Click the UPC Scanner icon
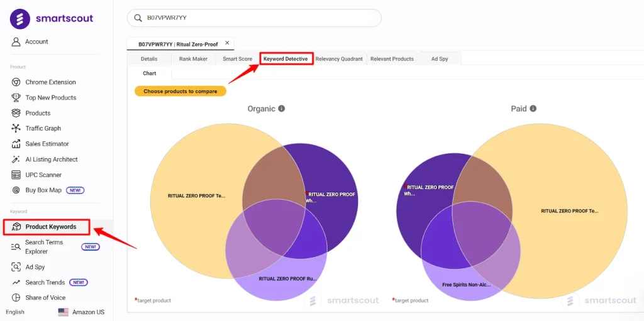Image resolution: width=644 pixels, height=321 pixels. pyautogui.click(x=16, y=175)
